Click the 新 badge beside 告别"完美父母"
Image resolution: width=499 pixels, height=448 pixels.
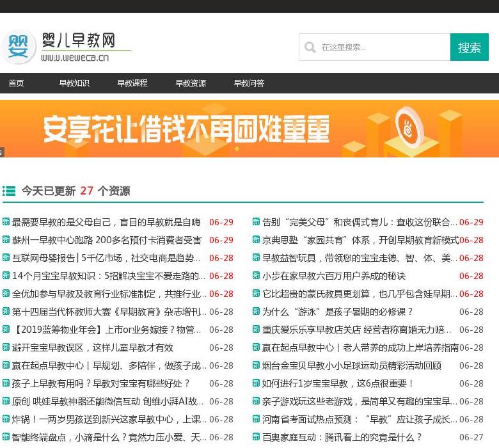pos(256,221)
